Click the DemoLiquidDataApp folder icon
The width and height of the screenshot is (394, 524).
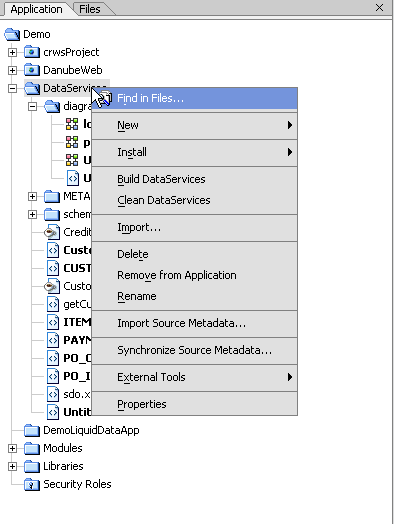[x=32, y=430]
